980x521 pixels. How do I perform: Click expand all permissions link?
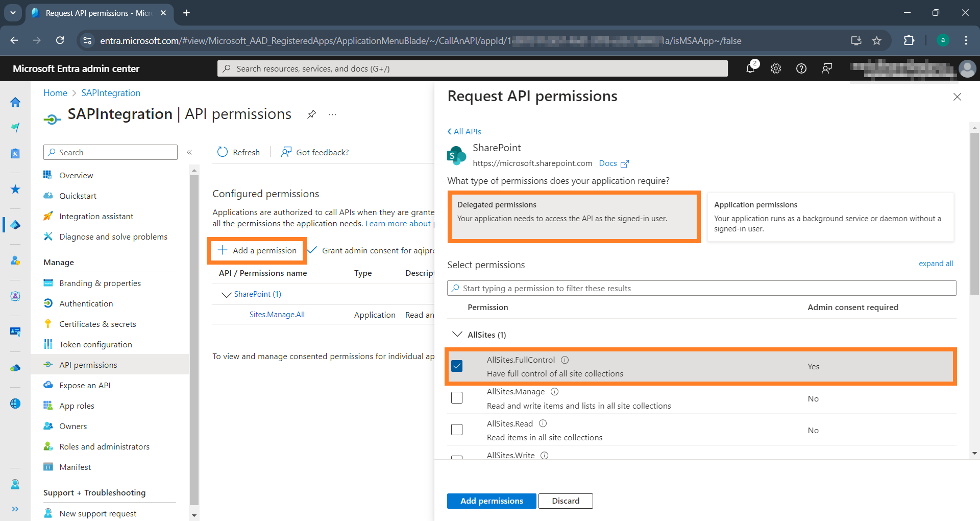pyautogui.click(x=936, y=264)
